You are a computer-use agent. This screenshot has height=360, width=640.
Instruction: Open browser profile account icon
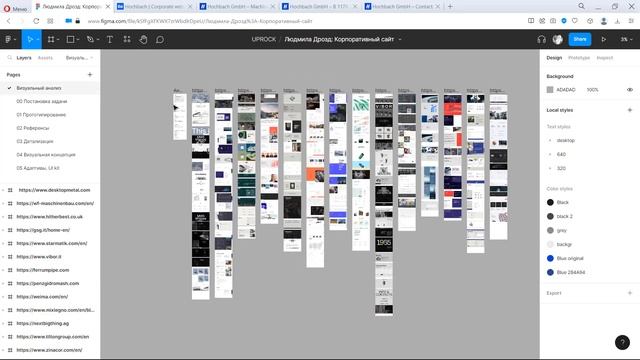[604, 21]
